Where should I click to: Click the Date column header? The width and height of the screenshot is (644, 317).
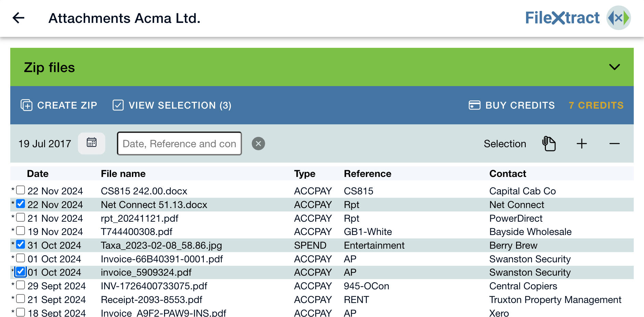[38, 174]
